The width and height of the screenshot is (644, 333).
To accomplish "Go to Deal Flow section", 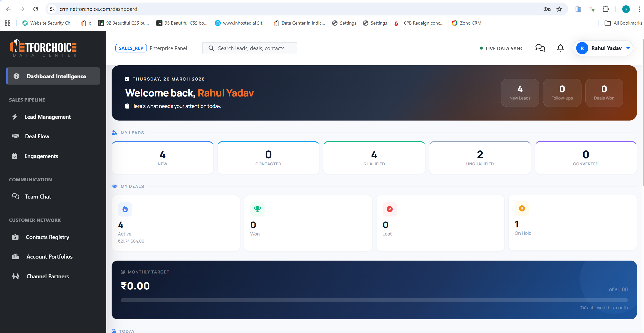I will 37,136.
